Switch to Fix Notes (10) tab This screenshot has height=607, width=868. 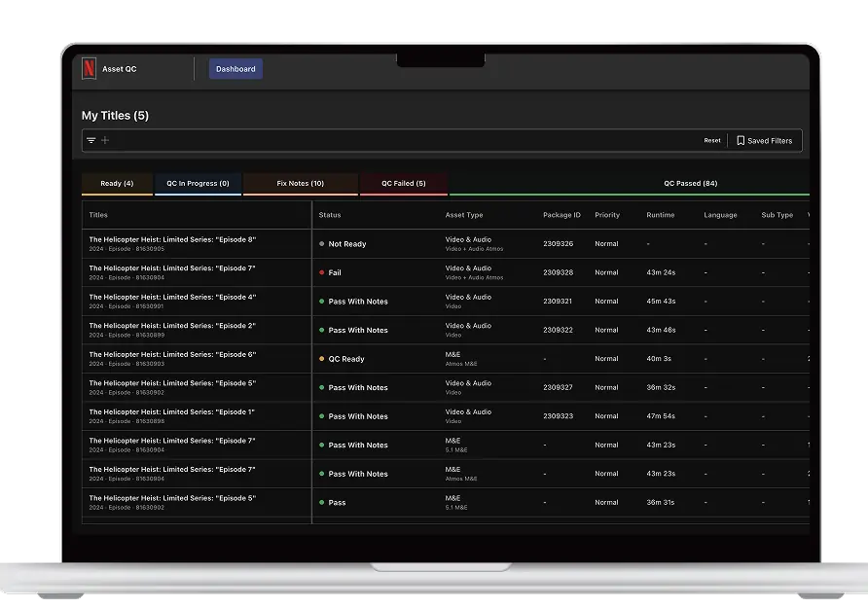[x=301, y=184]
